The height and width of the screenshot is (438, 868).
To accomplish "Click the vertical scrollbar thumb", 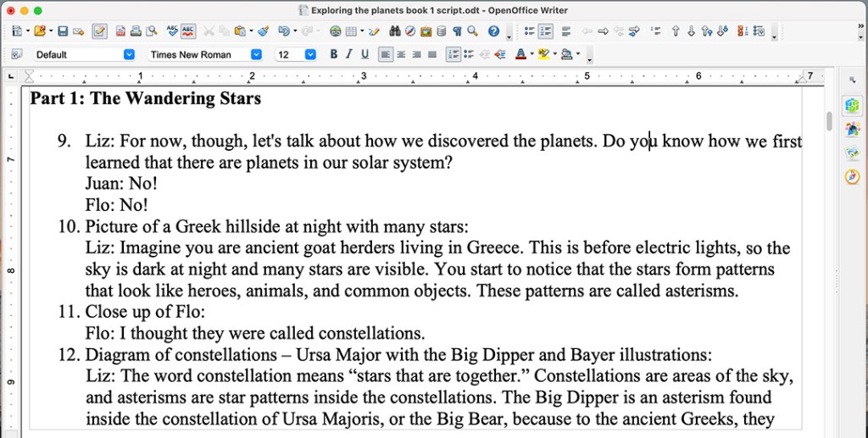I will click(x=829, y=120).
